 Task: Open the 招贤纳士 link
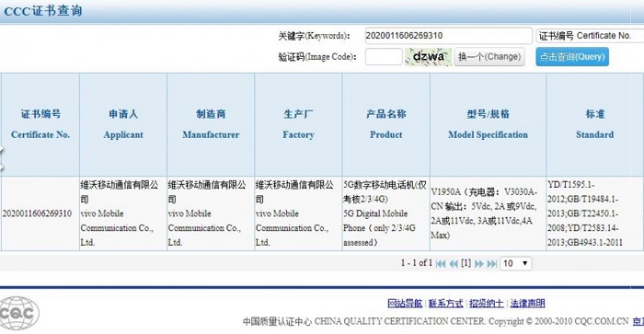tap(487, 304)
